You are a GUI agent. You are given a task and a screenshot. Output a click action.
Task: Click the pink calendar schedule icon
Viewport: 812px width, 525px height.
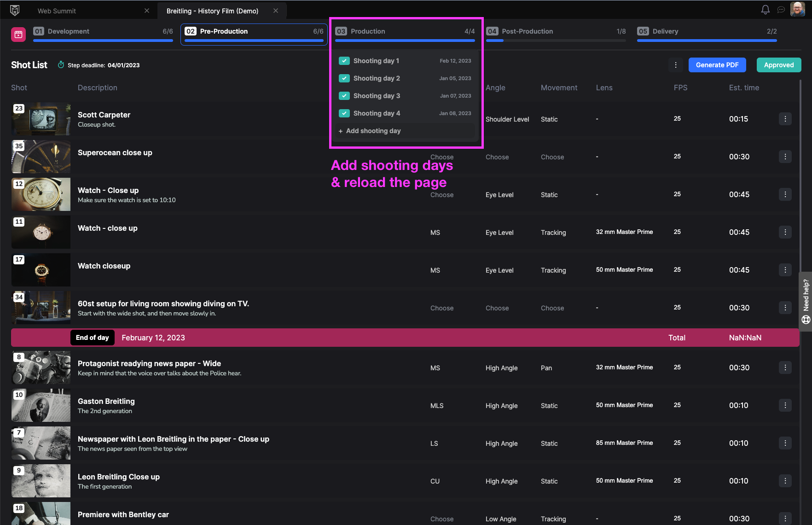tap(18, 34)
